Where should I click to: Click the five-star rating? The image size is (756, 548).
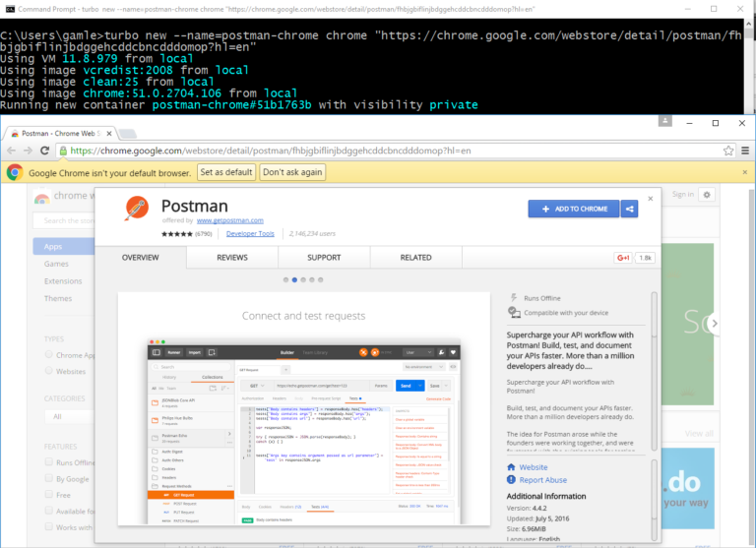coord(176,234)
